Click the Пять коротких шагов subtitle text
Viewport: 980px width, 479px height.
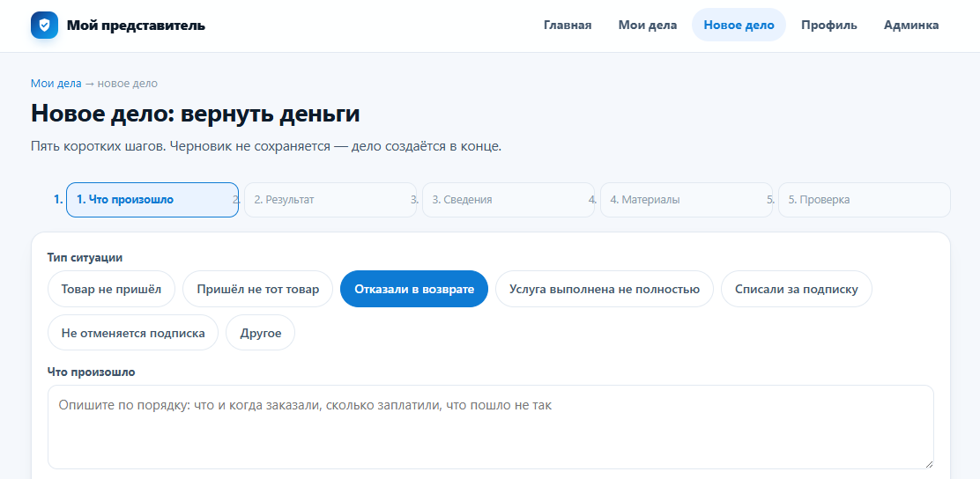[x=266, y=147]
